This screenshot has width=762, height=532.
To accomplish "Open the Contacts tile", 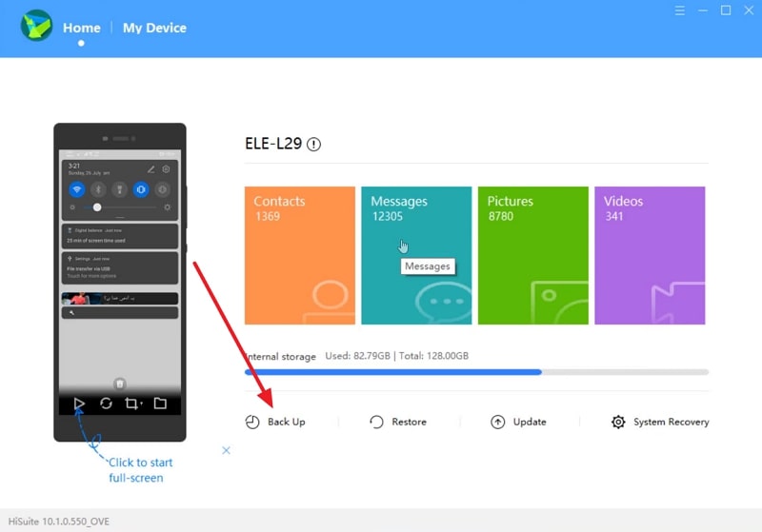I will click(300, 255).
